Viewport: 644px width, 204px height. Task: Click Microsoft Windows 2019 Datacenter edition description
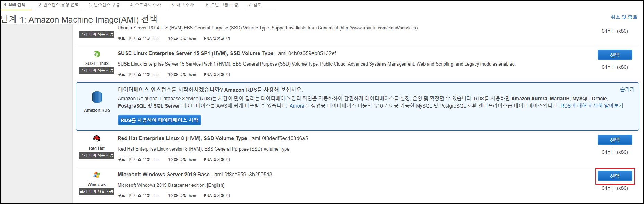click(x=171, y=185)
